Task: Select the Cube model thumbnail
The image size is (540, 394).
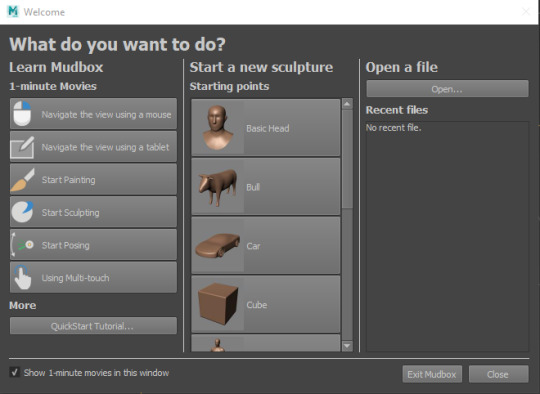Action: pyautogui.click(x=218, y=304)
